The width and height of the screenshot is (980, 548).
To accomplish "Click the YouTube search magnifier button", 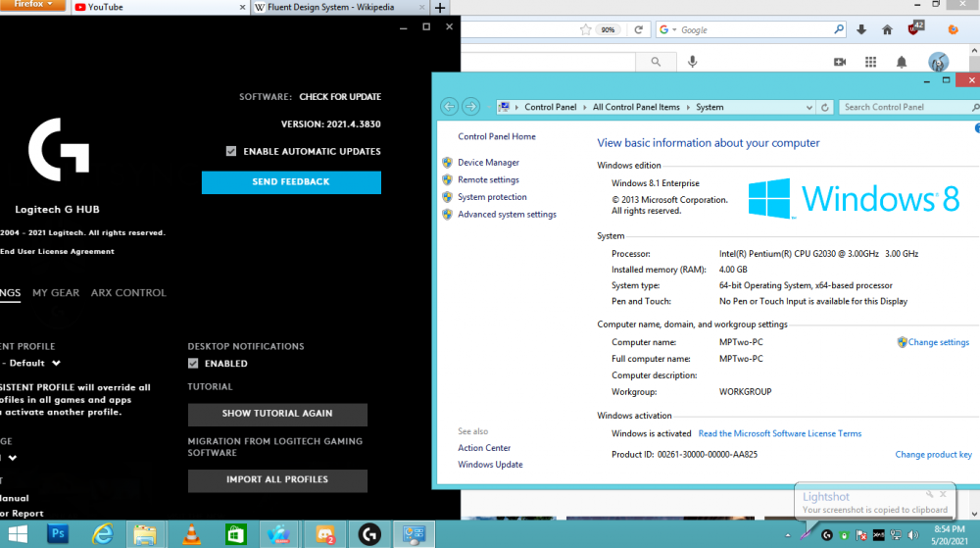I will [x=656, y=61].
